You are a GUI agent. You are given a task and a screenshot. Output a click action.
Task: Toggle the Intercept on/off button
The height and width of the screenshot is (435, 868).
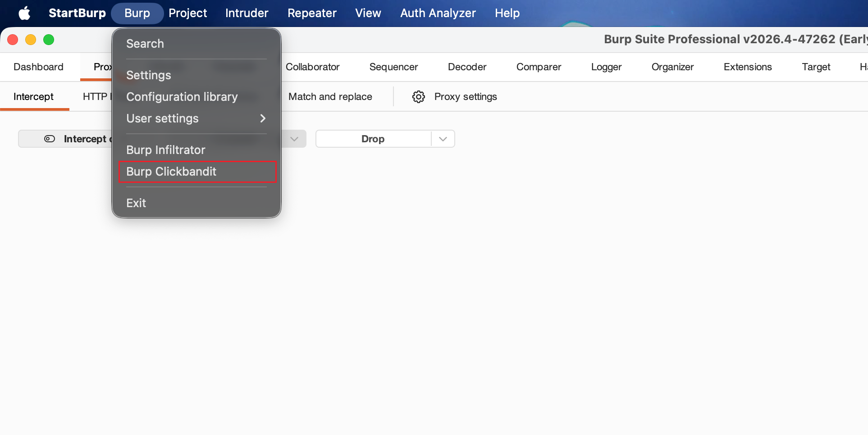point(65,139)
